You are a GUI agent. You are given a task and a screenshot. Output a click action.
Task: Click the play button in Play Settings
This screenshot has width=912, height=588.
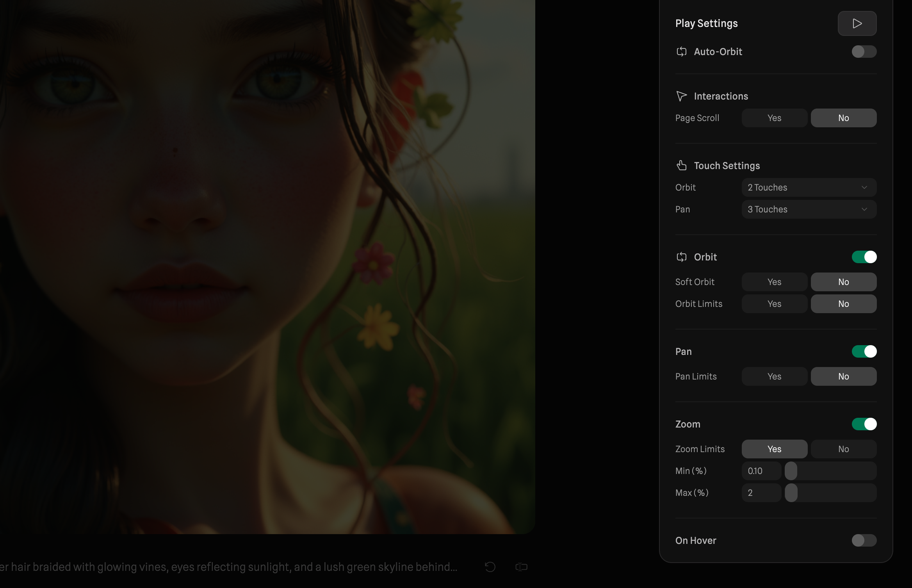point(857,23)
